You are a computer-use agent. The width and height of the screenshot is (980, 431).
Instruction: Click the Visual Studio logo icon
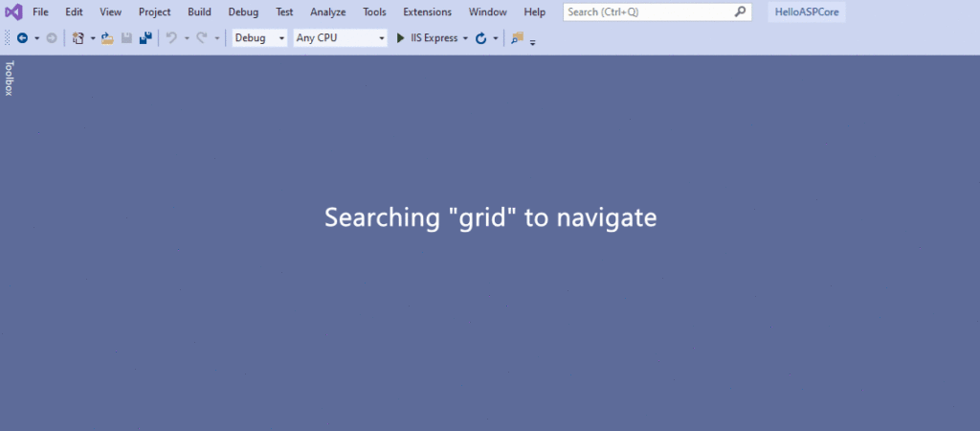point(13,11)
